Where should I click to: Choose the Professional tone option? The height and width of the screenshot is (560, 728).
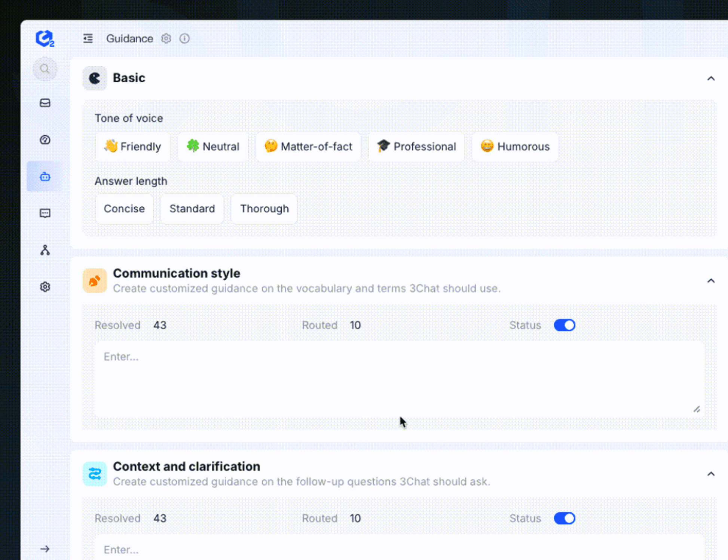pyautogui.click(x=416, y=147)
